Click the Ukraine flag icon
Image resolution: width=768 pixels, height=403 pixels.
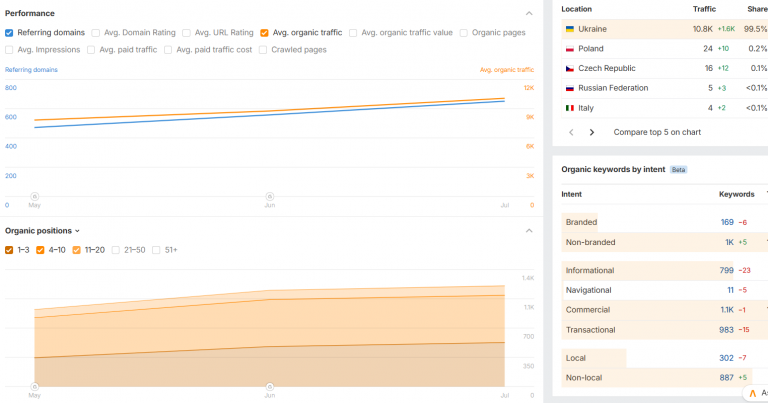click(570, 29)
